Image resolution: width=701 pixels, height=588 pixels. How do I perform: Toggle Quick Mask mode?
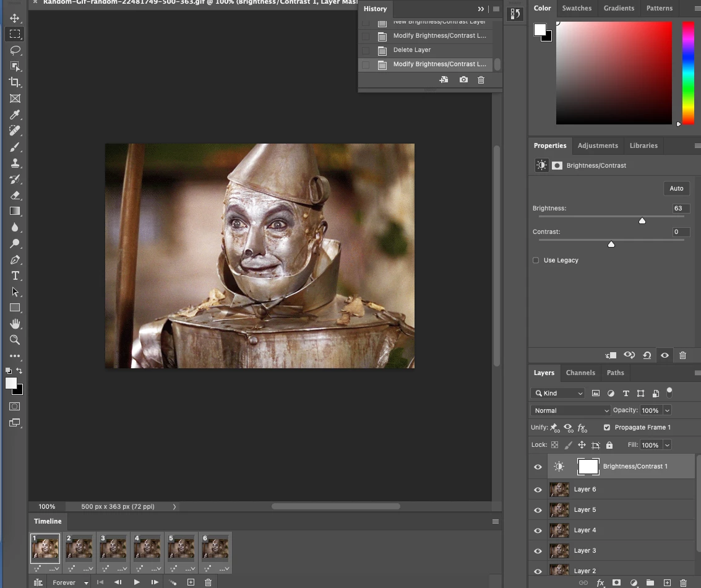[x=15, y=407]
